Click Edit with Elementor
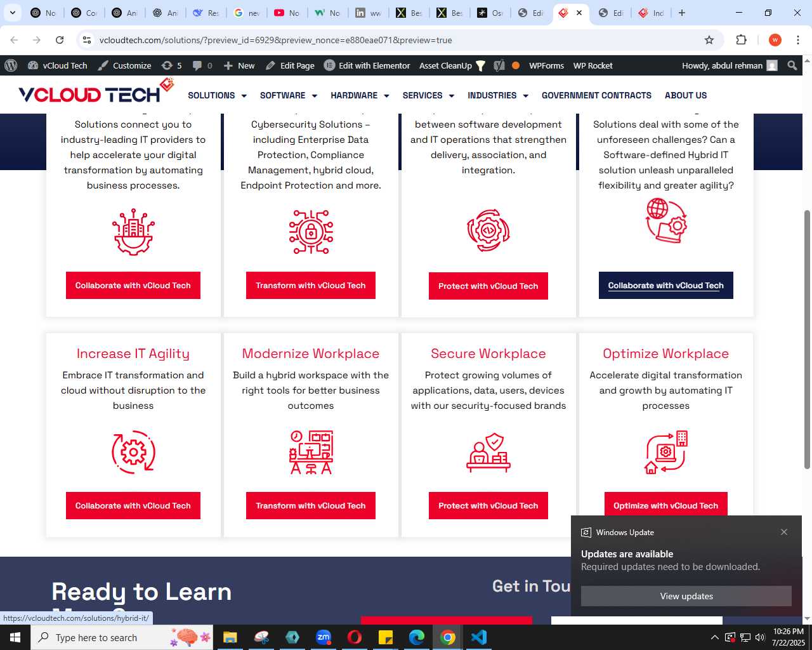Screen dimensions: 812x650 tap(367, 65)
